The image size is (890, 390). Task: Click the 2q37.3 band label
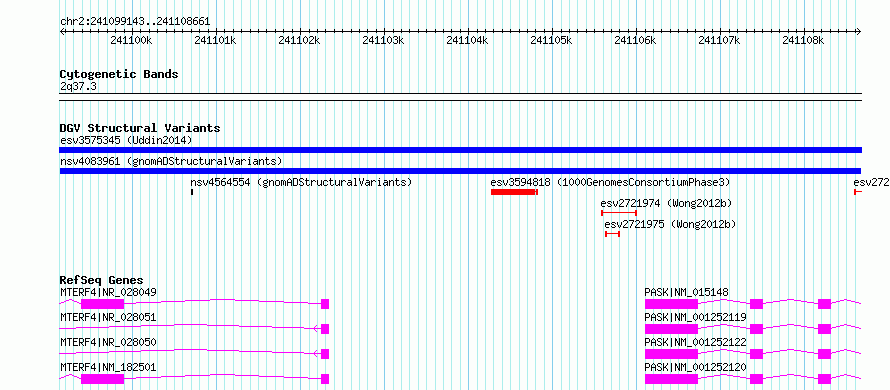pyautogui.click(x=78, y=86)
